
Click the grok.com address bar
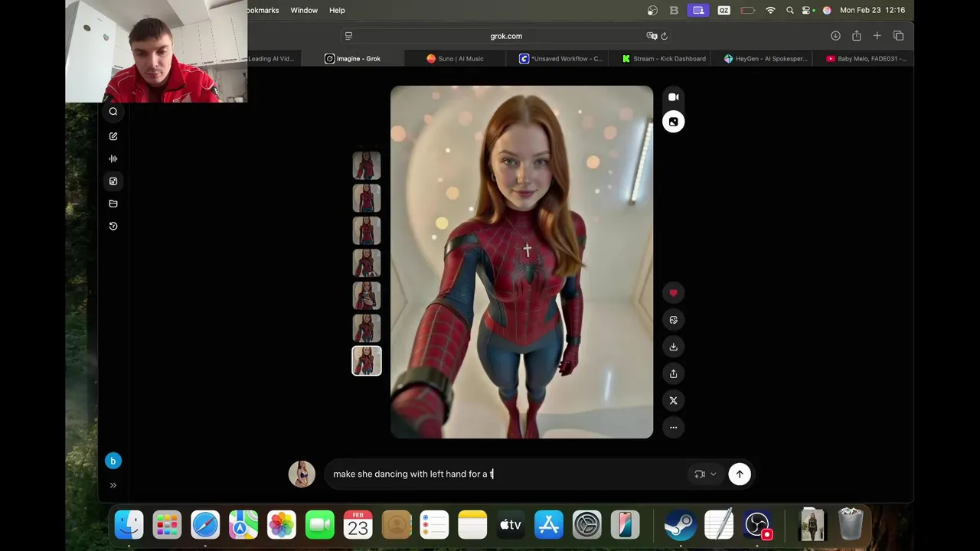point(506,36)
